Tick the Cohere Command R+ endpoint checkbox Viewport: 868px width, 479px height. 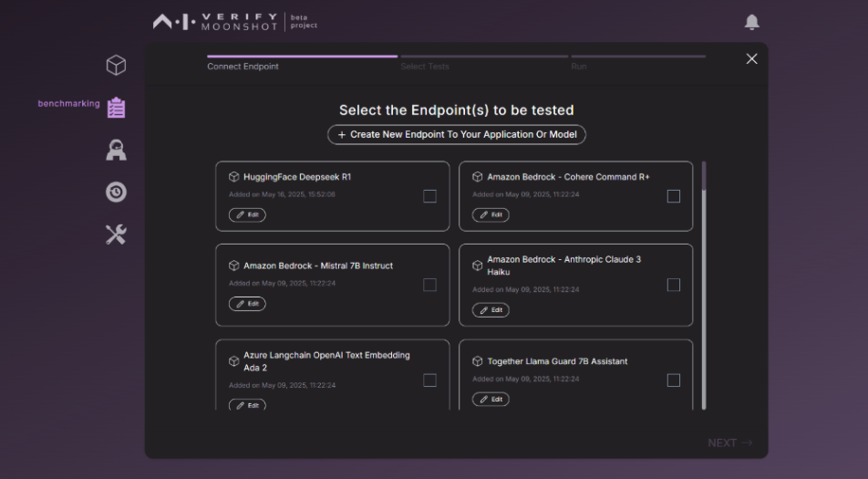click(x=673, y=196)
